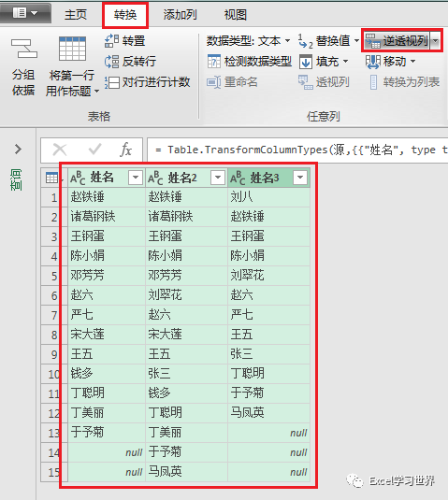The width and height of the screenshot is (448, 500).
Task: Open the 视图 tab
Action: [x=235, y=15]
